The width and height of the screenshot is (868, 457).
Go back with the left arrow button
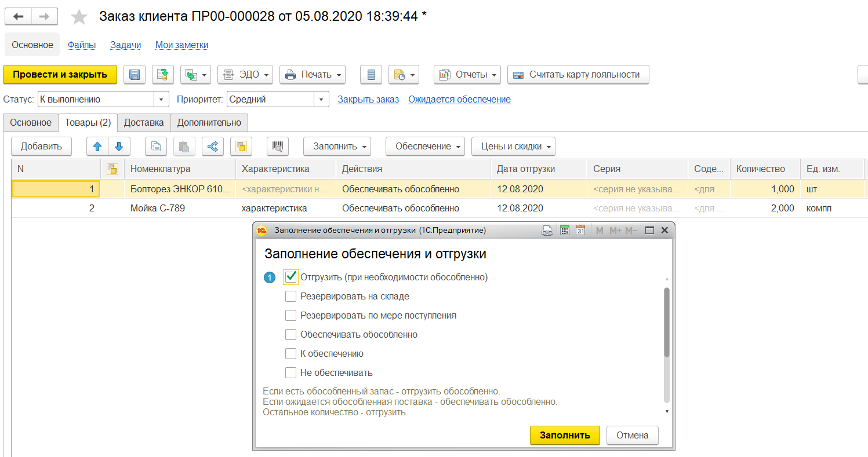pos(18,17)
